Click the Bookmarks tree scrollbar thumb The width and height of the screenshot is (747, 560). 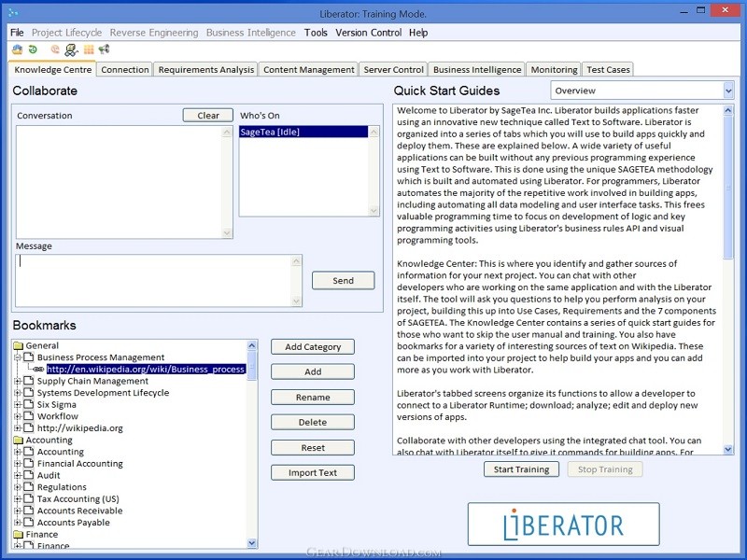click(x=252, y=366)
